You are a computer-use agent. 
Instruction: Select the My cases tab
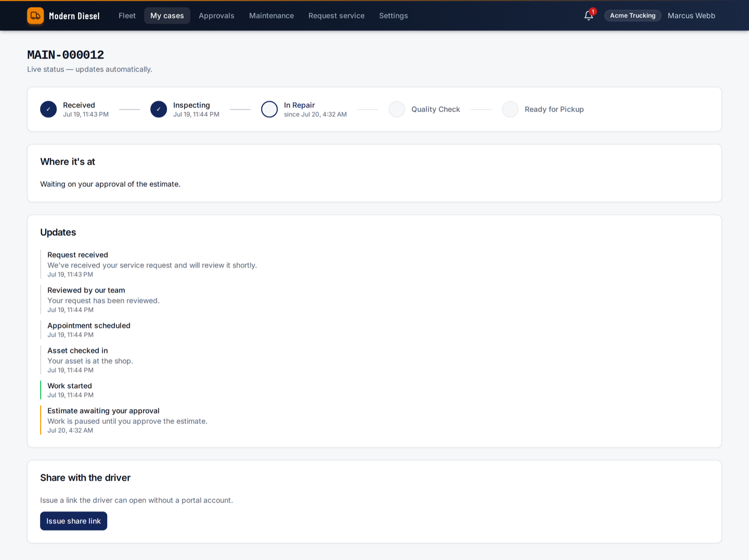[x=167, y=15]
